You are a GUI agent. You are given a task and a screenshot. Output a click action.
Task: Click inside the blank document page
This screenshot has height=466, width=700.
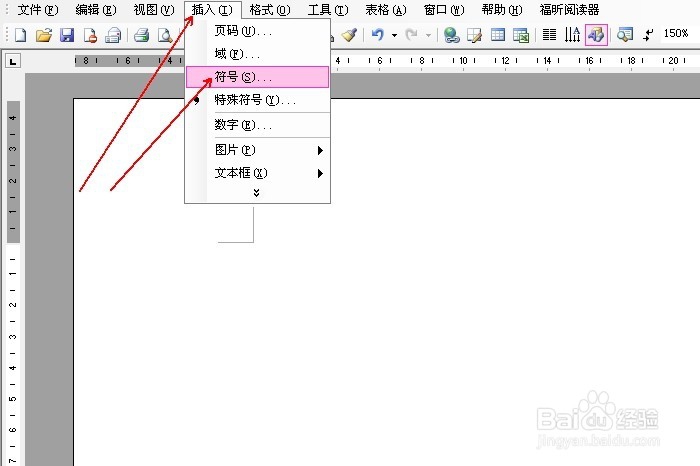387,282
